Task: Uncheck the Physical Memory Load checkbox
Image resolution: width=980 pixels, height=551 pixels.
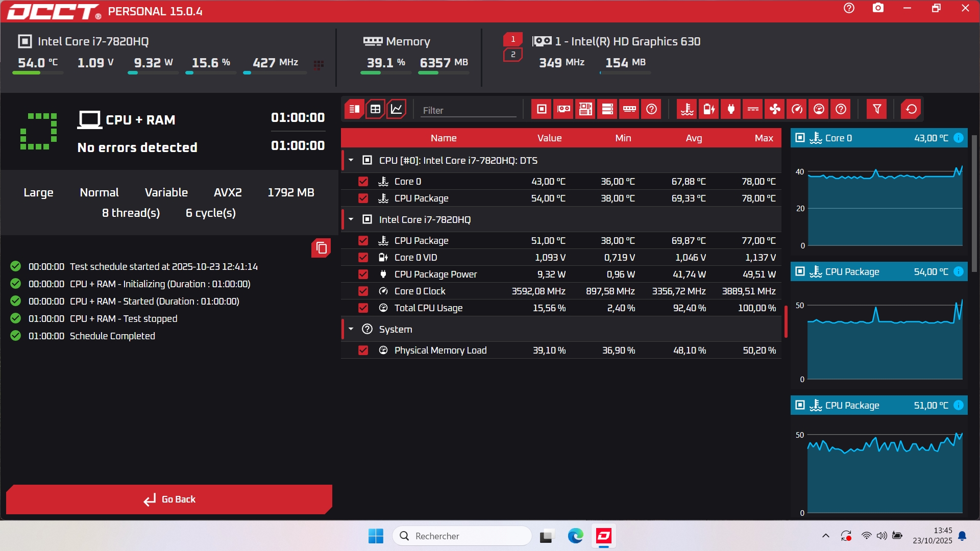Action: click(x=363, y=350)
